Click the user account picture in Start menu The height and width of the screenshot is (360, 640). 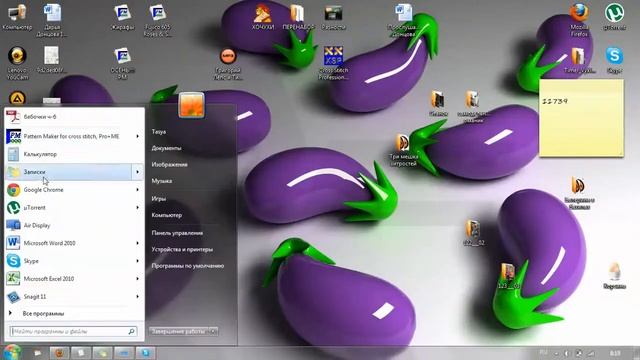191,105
